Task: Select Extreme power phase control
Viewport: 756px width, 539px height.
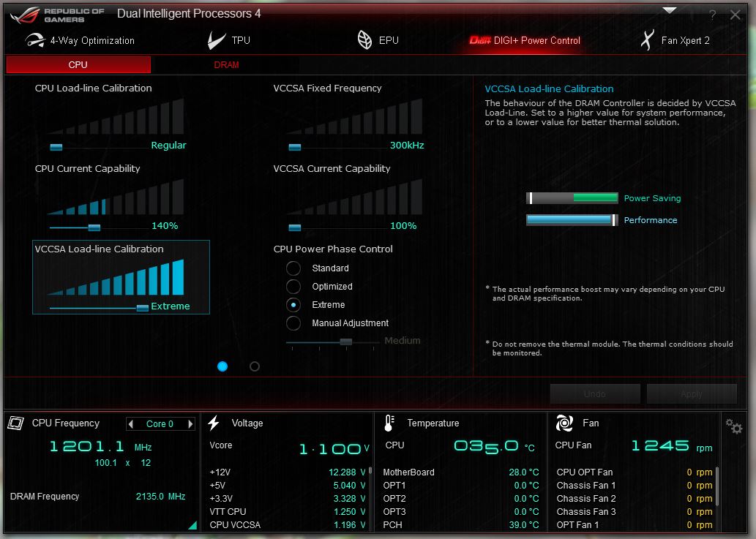Action: [x=293, y=305]
